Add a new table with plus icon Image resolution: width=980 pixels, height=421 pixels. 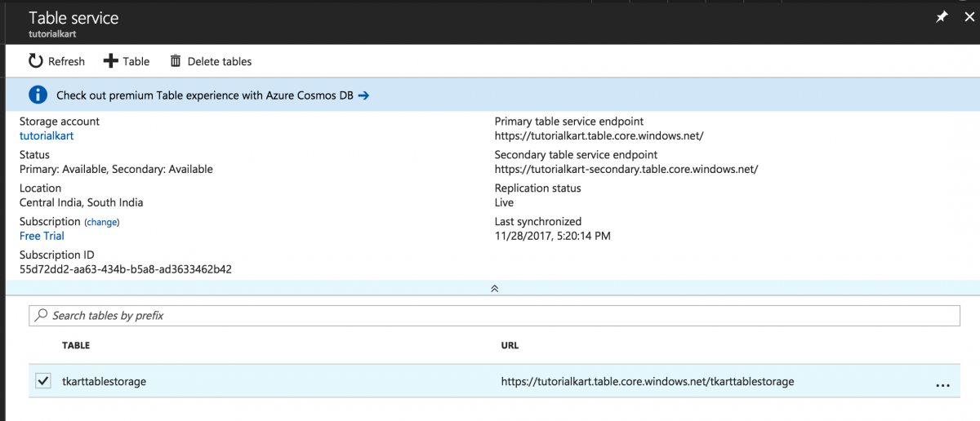tap(111, 61)
